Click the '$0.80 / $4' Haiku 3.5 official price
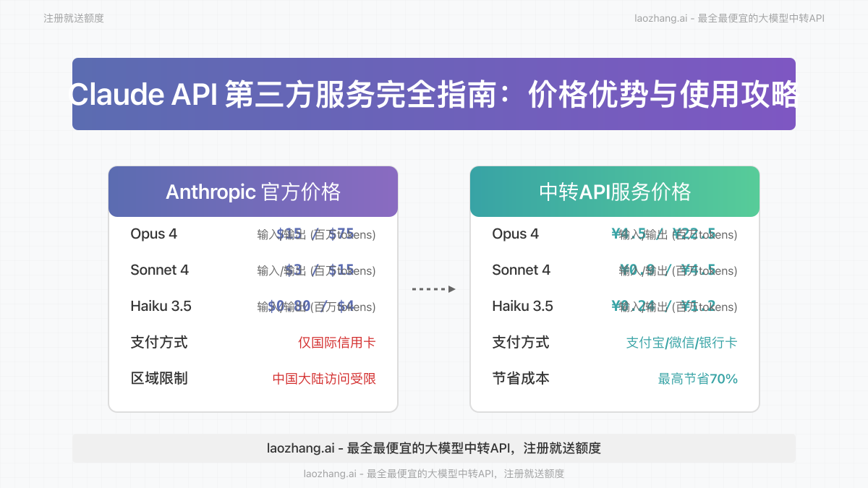This screenshot has width=868, height=488. (311, 306)
